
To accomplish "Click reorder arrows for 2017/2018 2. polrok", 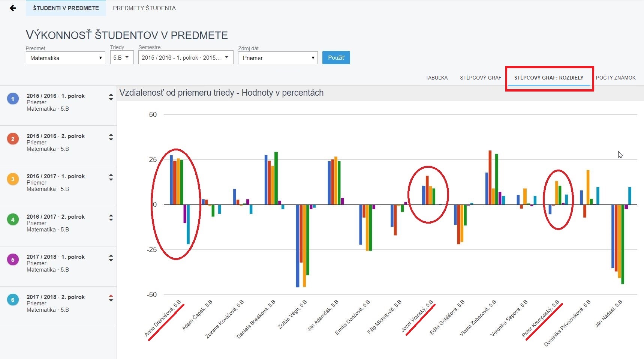I will [x=111, y=298].
